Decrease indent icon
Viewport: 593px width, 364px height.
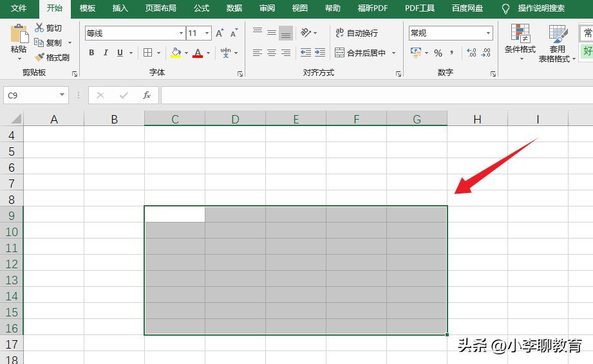(306, 53)
